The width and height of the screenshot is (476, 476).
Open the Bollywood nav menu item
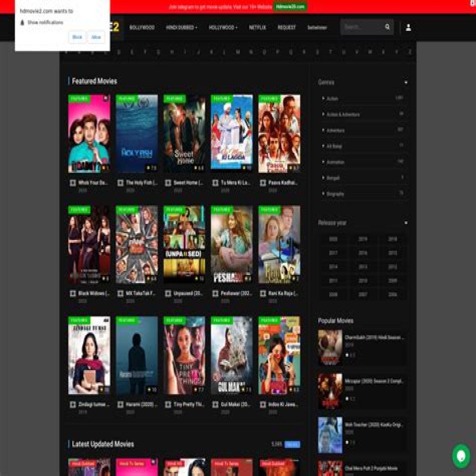click(142, 27)
